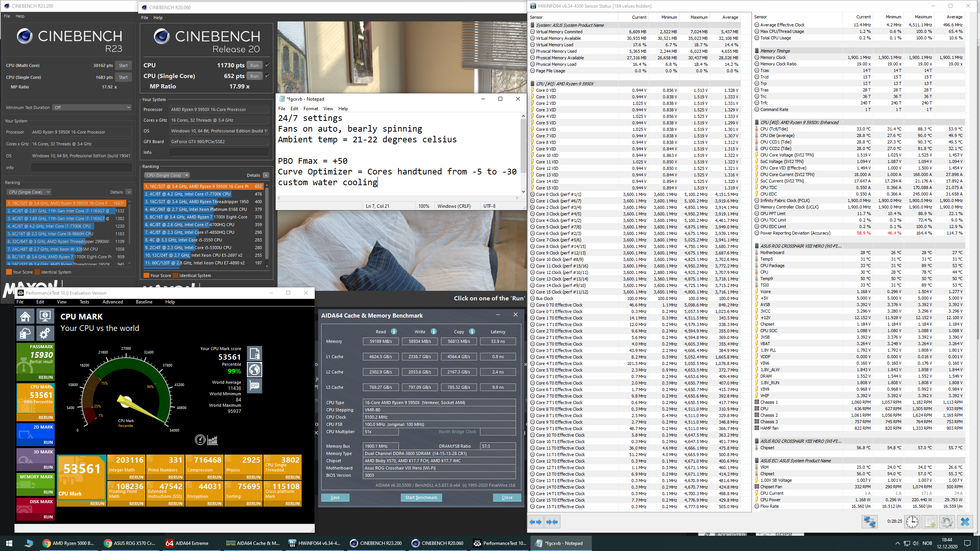Viewport: 980px width, 551px height.
Task: Open PerformanceTest settings gears icon
Action: tap(45, 333)
